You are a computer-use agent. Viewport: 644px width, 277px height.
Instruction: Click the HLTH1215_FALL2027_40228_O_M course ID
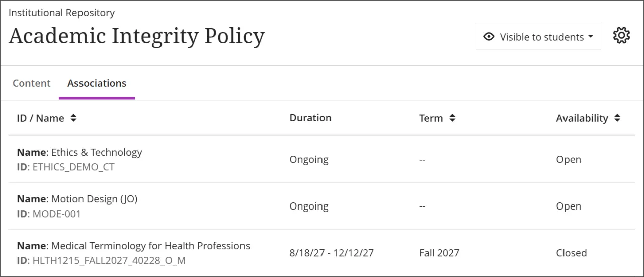pyautogui.click(x=109, y=260)
